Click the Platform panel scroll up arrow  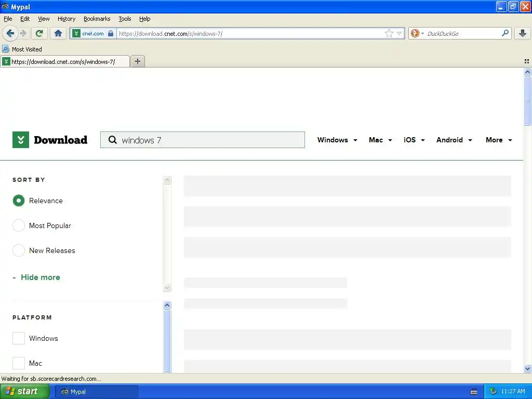point(167,305)
